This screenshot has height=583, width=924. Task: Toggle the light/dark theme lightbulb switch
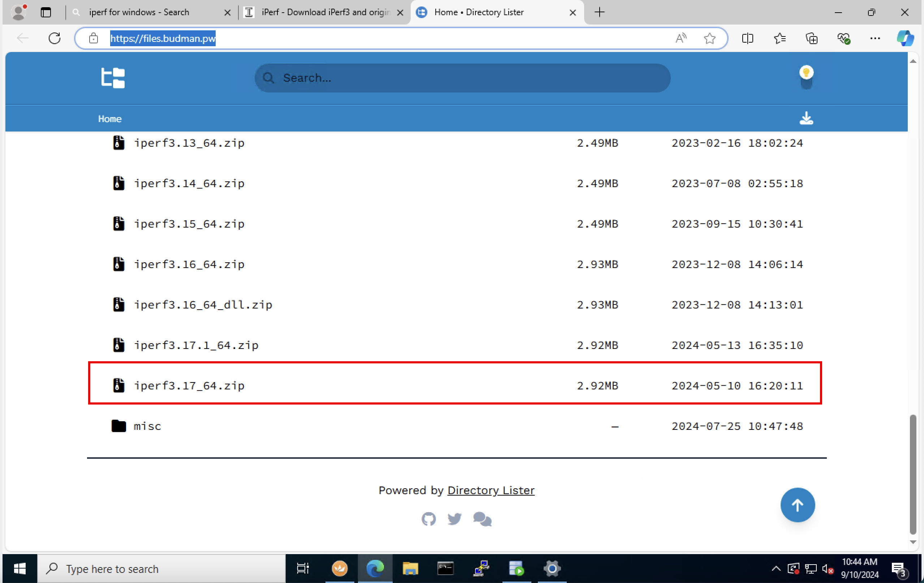pyautogui.click(x=806, y=77)
